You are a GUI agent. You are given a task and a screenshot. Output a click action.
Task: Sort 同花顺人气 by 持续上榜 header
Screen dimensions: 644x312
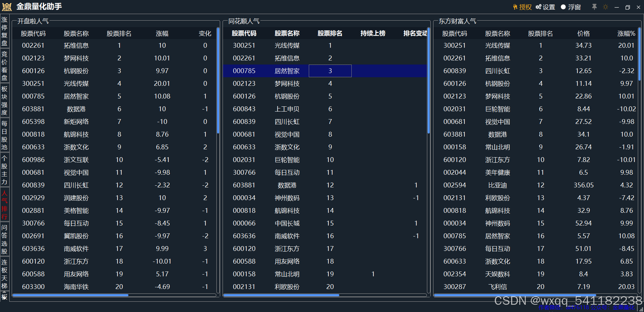tap(373, 33)
